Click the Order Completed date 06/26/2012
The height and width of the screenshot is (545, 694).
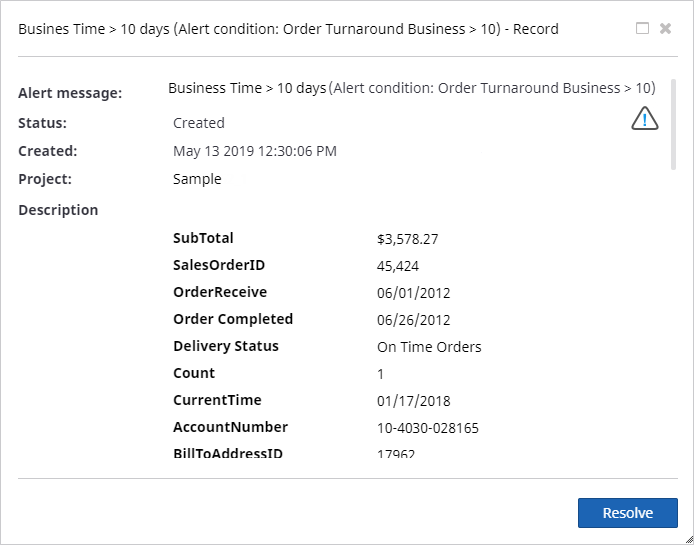click(414, 320)
